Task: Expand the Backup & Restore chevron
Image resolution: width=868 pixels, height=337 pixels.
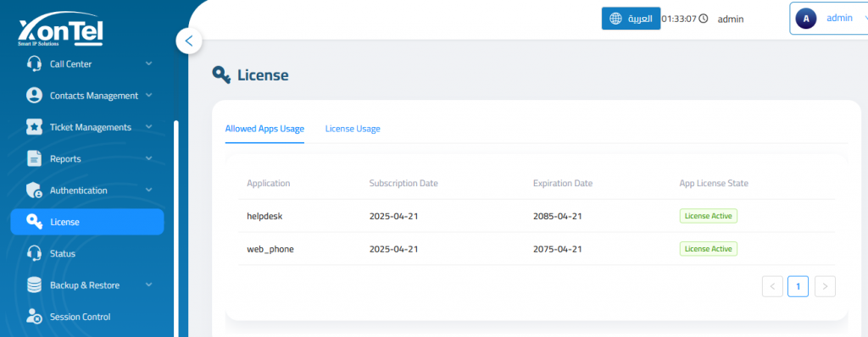Action: click(149, 285)
